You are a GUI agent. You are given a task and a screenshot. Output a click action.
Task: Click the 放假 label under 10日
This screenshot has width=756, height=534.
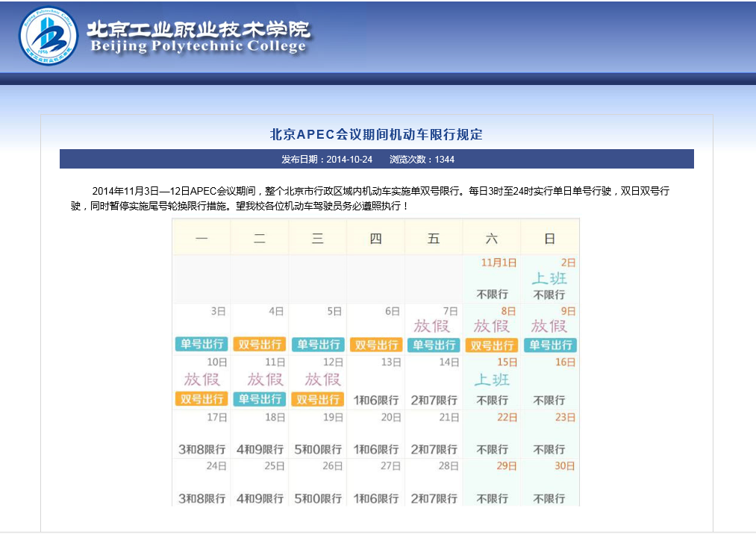[202, 380]
